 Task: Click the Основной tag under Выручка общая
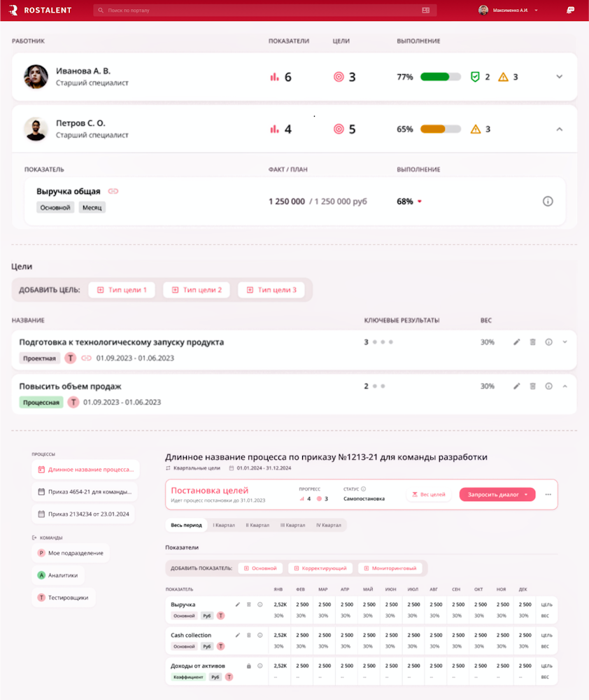point(55,208)
